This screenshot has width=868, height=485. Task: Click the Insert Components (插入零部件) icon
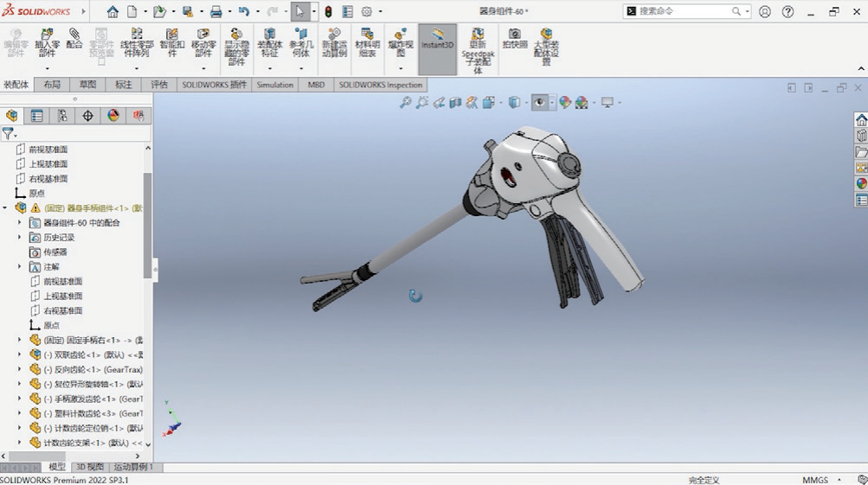(47, 35)
